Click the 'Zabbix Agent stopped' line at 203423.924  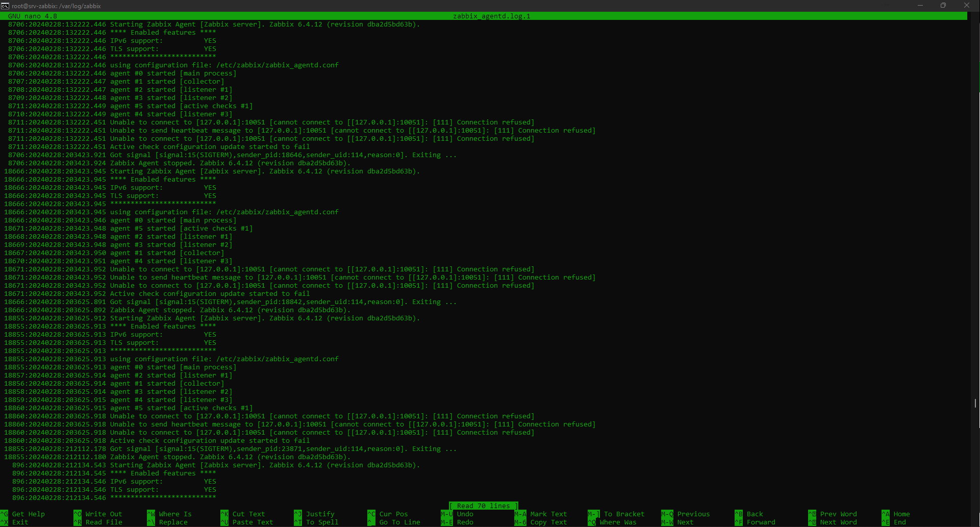tap(180, 163)
